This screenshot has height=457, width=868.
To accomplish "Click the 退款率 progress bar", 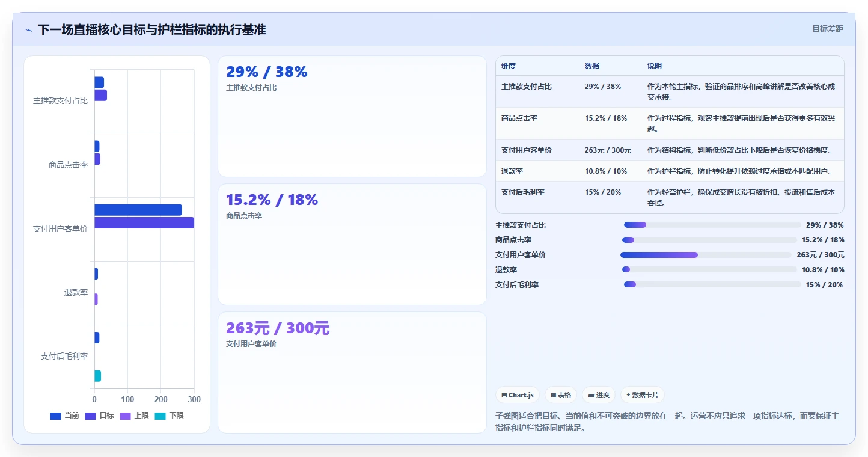I will point(709,269).
